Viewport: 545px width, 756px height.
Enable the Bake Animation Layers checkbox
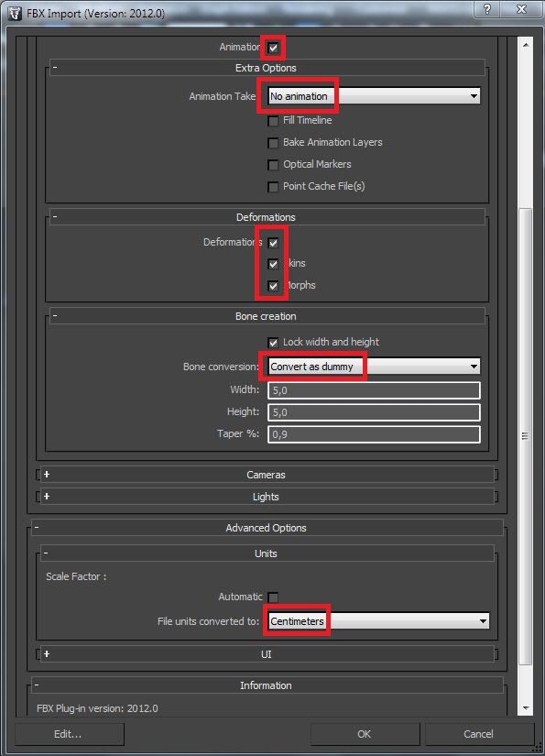[273, 143]
